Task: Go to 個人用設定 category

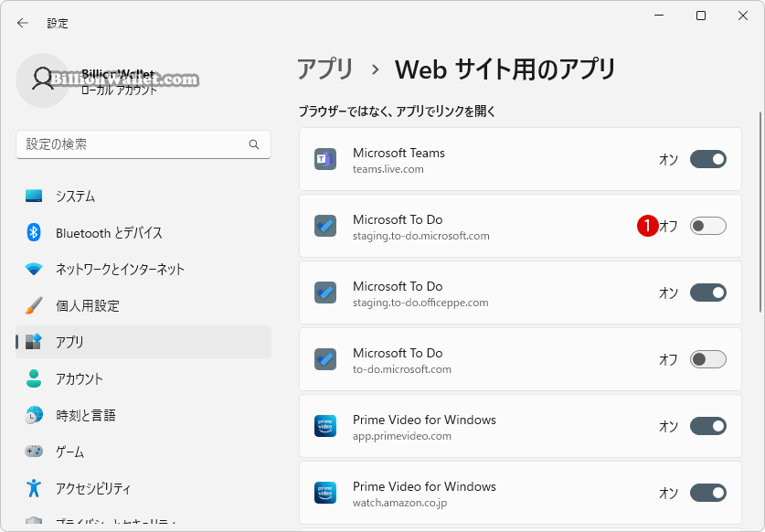Action: [x=143, y=305]
